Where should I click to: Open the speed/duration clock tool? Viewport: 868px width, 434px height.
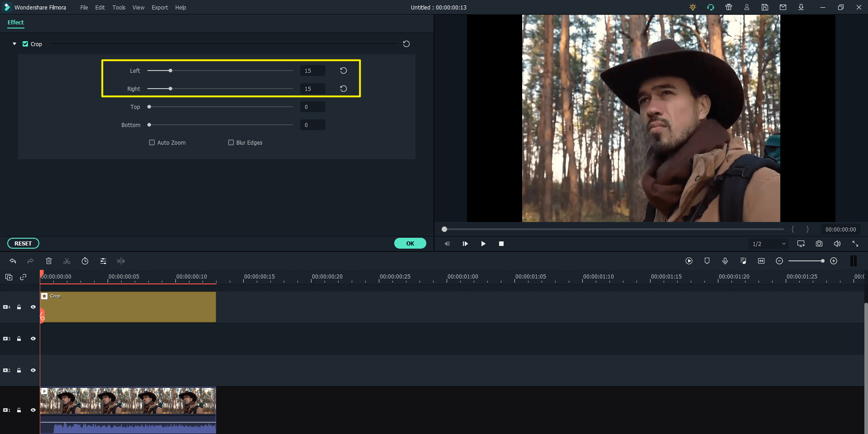coord(85,261)
